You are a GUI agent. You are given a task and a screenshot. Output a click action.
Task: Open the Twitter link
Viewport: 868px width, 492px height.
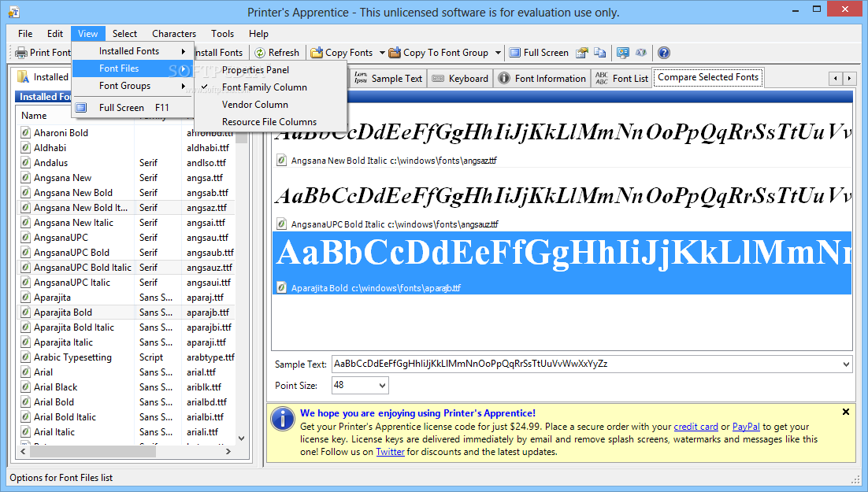(390, 452)
